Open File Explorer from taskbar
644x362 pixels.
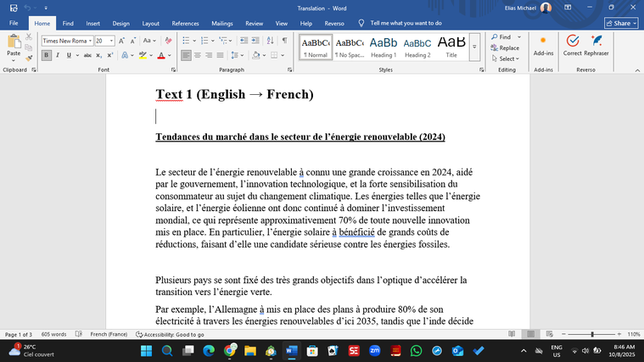[x=250, y=350]
